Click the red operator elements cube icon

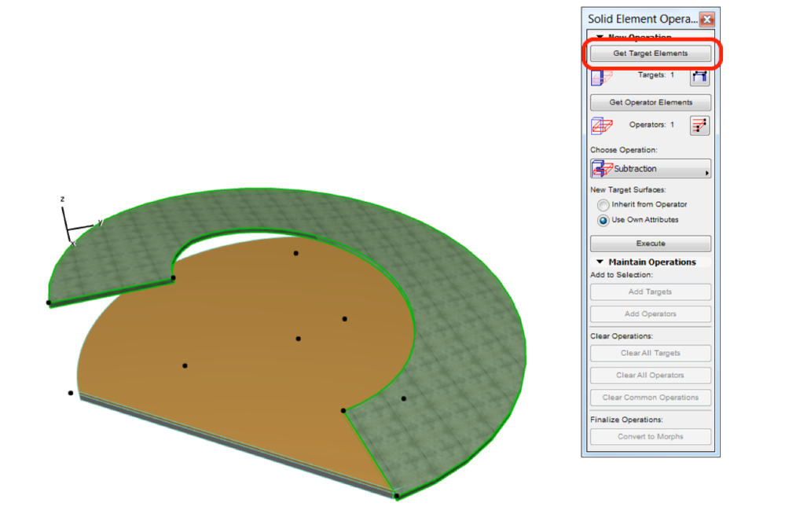point(601,126)
